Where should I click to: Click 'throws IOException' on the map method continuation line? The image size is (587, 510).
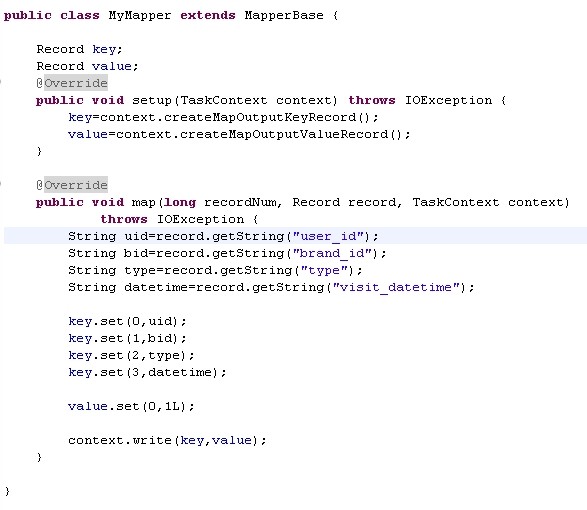tap(172, 219)
